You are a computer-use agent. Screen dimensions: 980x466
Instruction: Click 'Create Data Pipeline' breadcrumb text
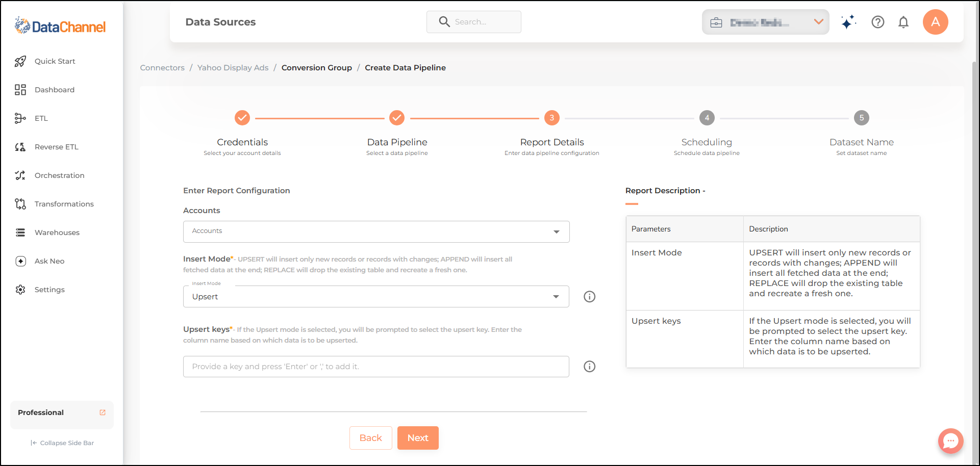(406, 68)
